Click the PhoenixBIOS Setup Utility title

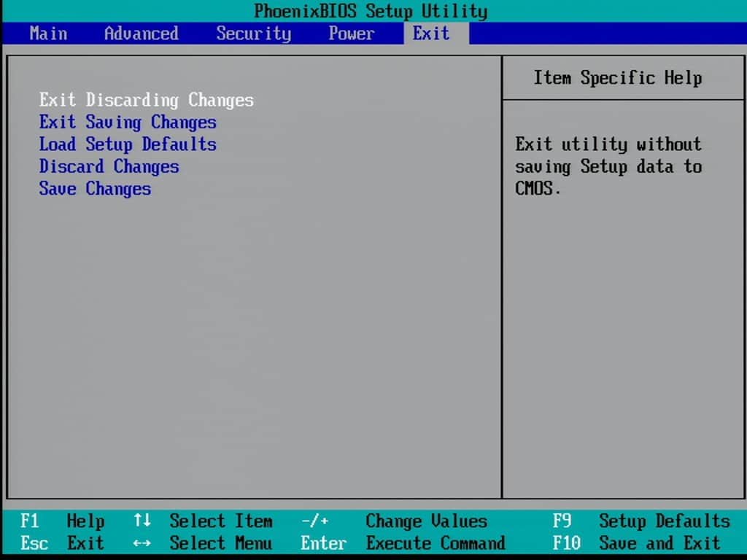(371, 11)
